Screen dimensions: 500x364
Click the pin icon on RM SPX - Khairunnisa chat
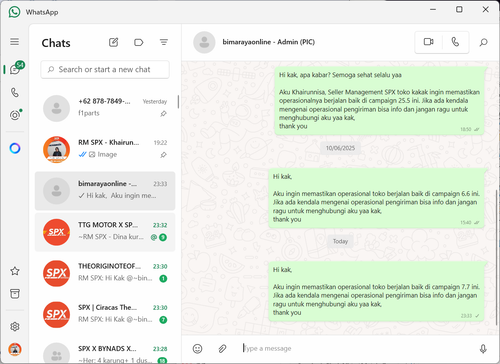coord(163,155)
